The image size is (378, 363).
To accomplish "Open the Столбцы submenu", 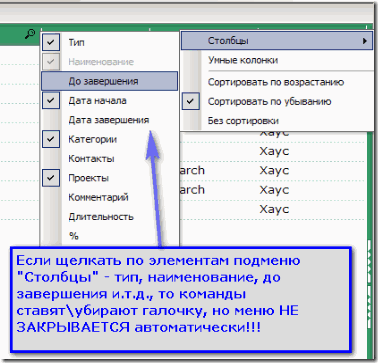I will [x=277, y=41].
